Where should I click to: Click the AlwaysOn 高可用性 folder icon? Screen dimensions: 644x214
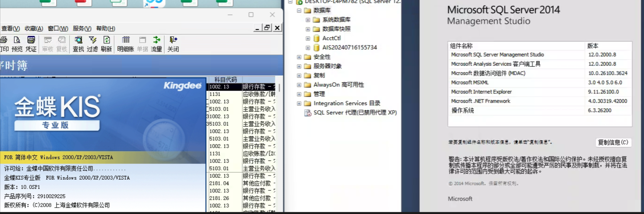(307, 85)
